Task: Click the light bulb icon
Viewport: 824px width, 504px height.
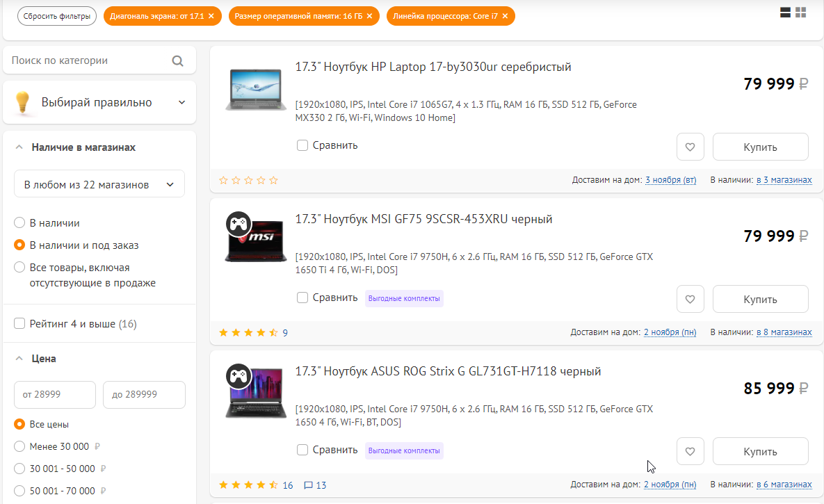Action: click(x=22, y=102)
